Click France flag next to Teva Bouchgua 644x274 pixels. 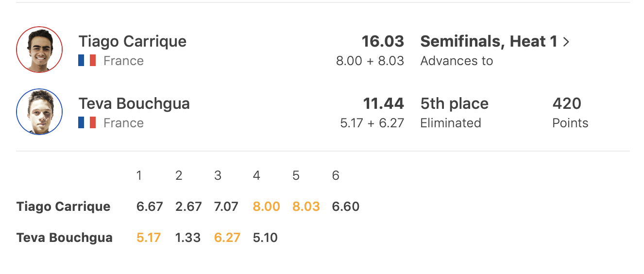click(x=87, y=122)
